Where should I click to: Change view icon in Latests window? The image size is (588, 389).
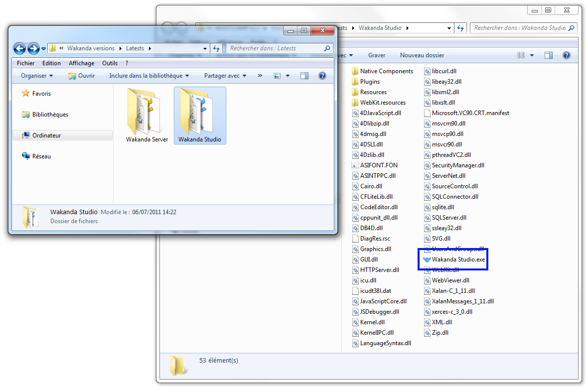(277, 76)
